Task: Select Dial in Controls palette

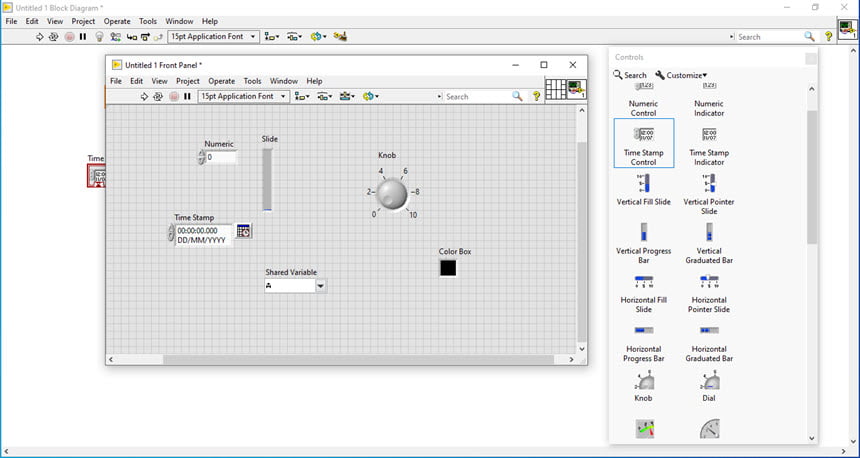Action: (709, 387)
